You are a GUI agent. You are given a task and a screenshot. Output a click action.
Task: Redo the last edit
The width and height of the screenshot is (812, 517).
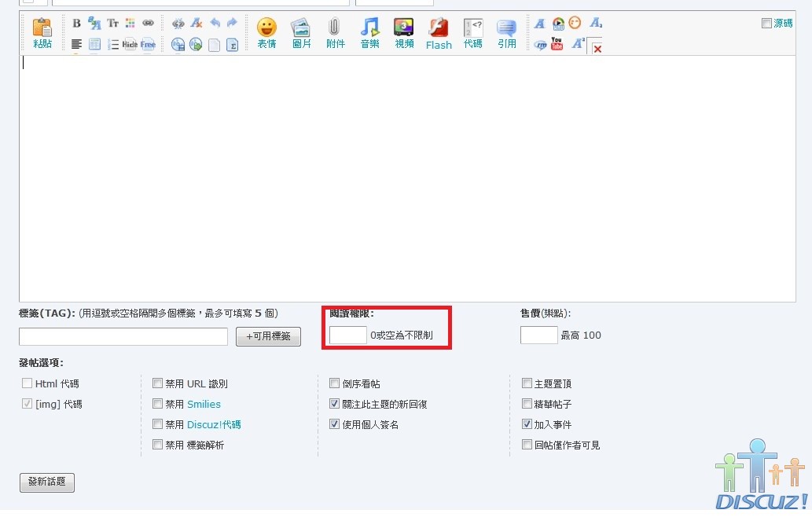click(x=232, y=23)
